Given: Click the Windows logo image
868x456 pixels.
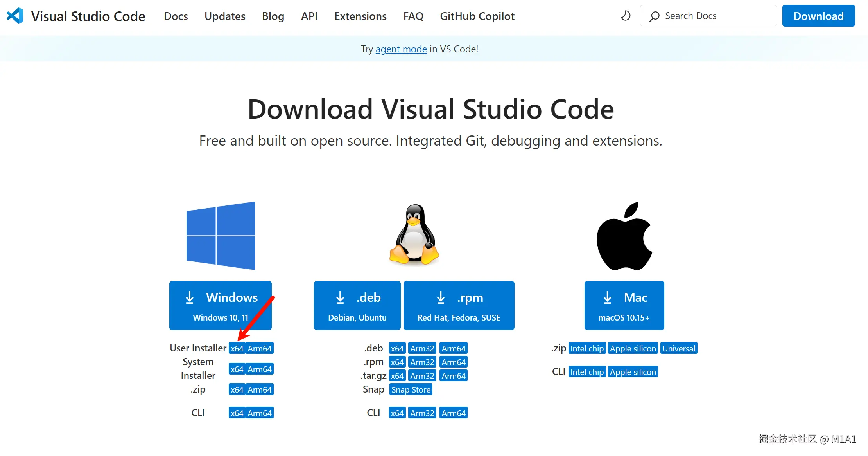Looking at the screenshot, I should (x=221, y=236).
